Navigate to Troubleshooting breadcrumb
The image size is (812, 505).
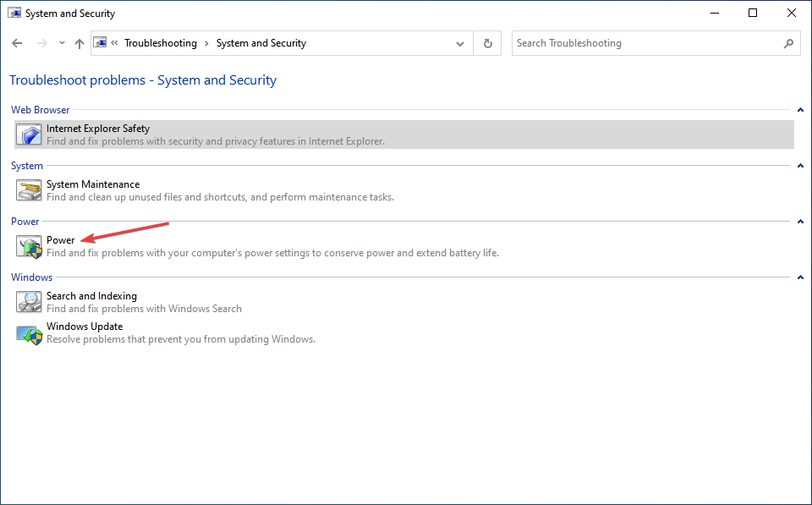[161, 43]
